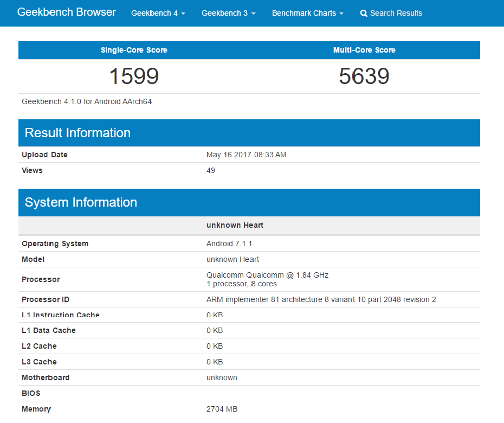Select the L3 Cache value 0 KB
The height and width of the screenshot is (423, 504).
tap(215, 362)
